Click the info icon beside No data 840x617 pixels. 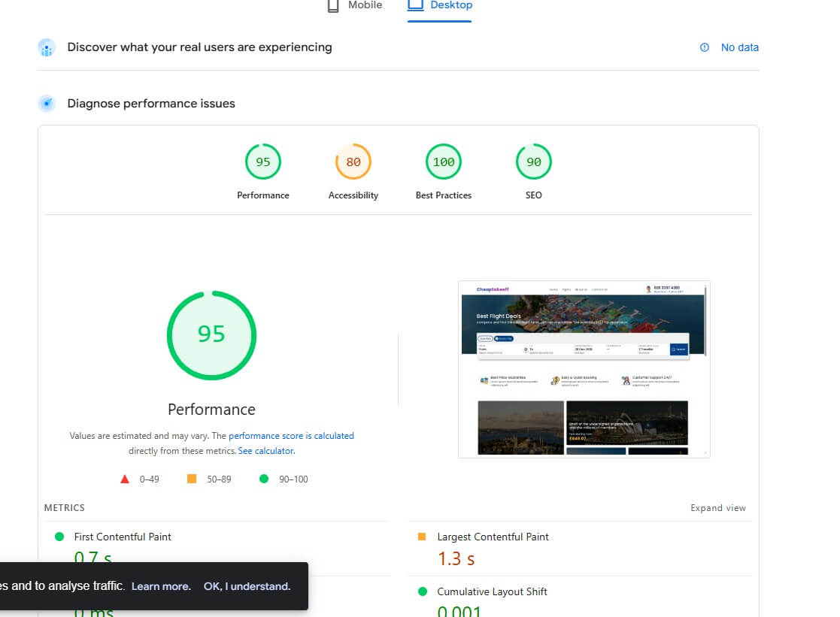click(705, 47)
